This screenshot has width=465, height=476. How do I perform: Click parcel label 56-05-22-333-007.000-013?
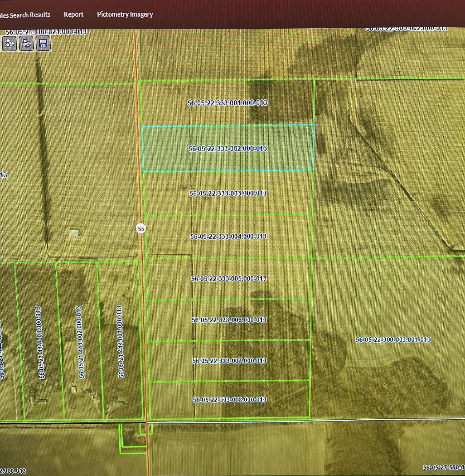229,361
